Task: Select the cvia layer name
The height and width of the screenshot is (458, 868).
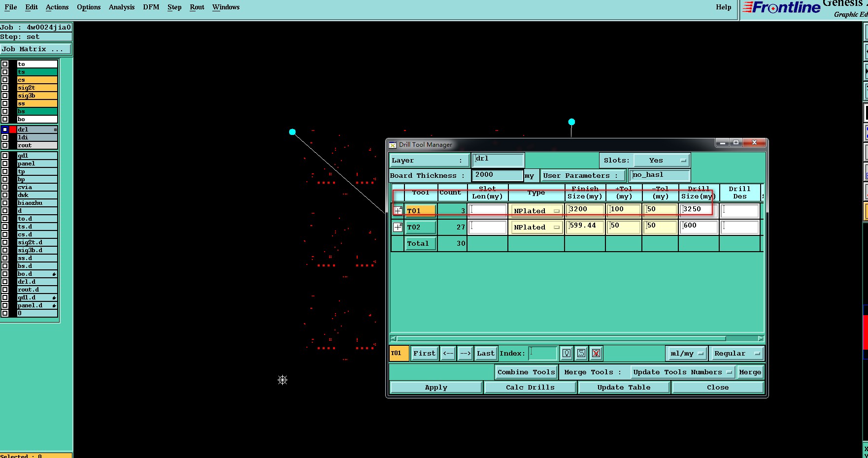Action: 37,187
